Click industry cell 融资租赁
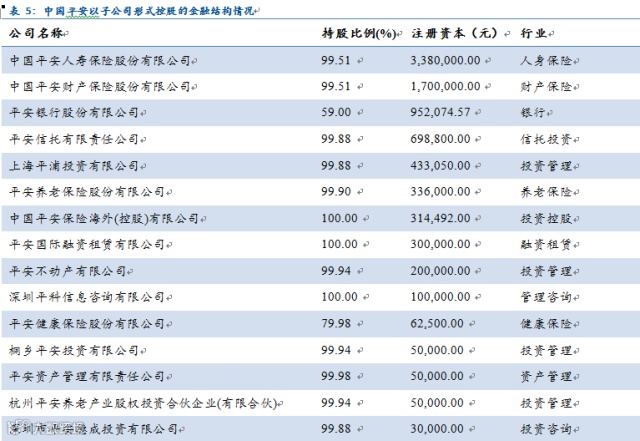Viewport: 640px width, 441px height. point(546,244)
